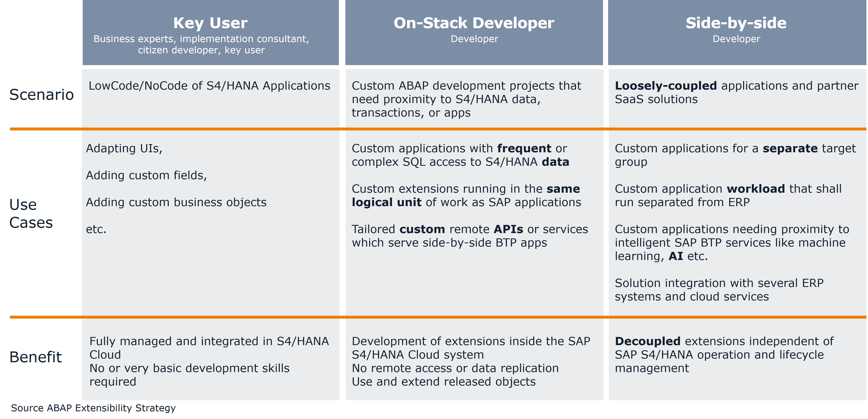Select the 'Adding custom fields,' line
This screenshot has height=419, width=868.
(x=146, y=176)
